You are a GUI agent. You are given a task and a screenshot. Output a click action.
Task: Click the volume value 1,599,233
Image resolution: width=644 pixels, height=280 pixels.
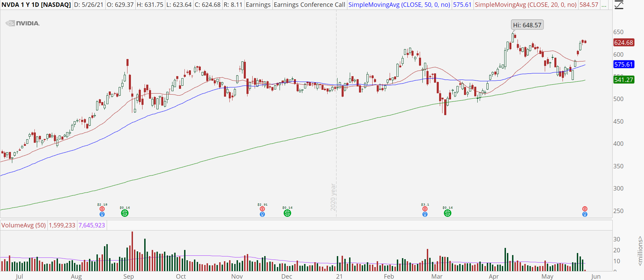pyautogui.click(x=62, y=225)
